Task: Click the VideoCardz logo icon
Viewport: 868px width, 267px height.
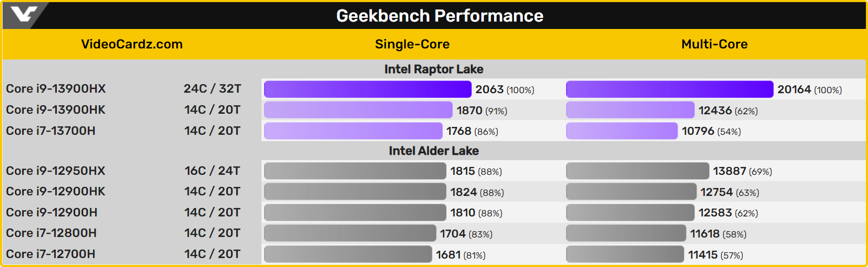Action: (24, 14)
